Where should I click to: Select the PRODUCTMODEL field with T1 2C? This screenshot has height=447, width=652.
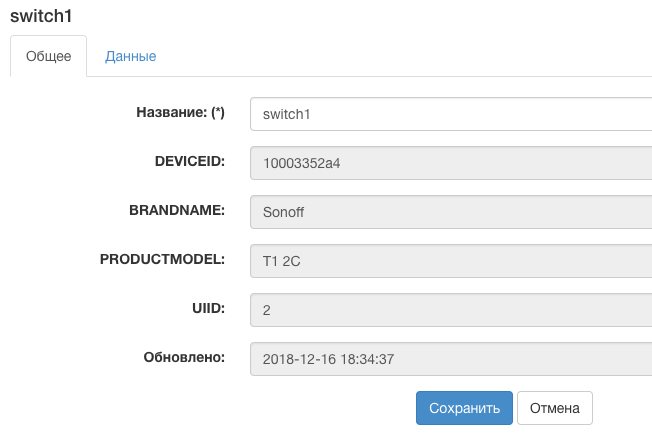(450, 261)
